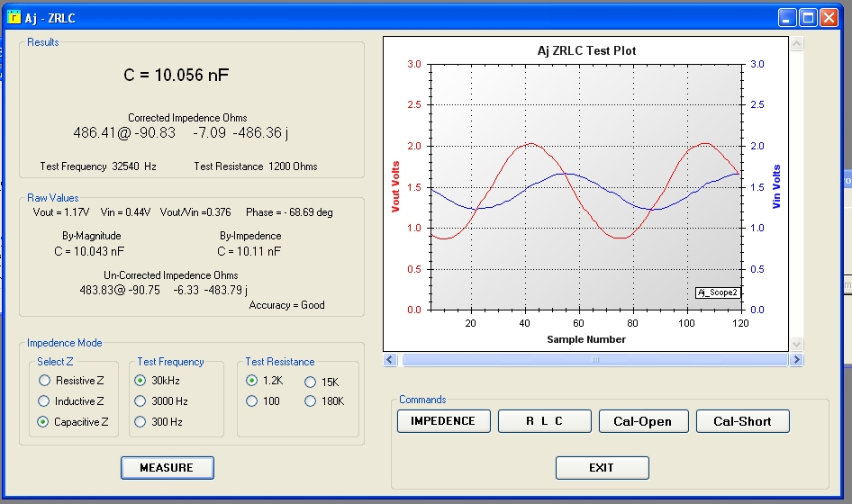
Task: Click the Accuracy = Good status
Action: [287, 305]
